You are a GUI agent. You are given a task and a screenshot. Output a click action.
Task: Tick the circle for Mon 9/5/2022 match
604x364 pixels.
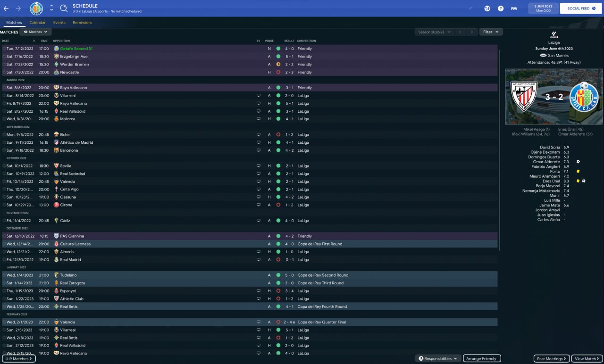[x=4, y=134]
